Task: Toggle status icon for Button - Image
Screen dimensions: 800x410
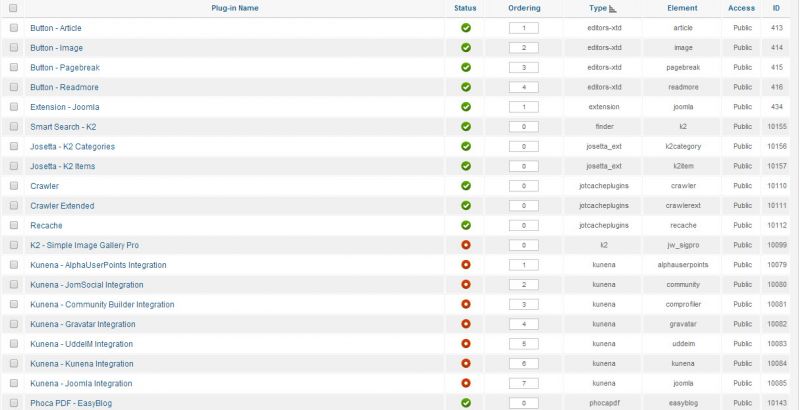Action: pyautogui.click(x=465, y=47)
